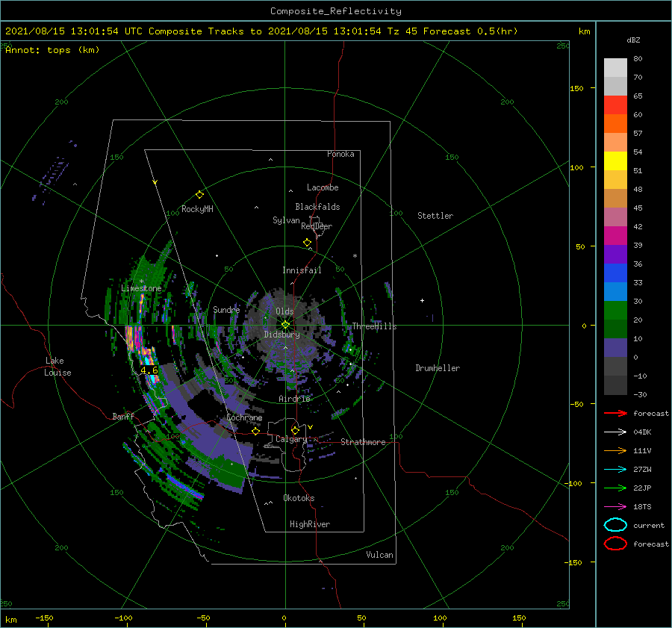Click the yellow diamond marker below Cochrane
This screenshot has height=628, width=672.
[x=255, y=431]
